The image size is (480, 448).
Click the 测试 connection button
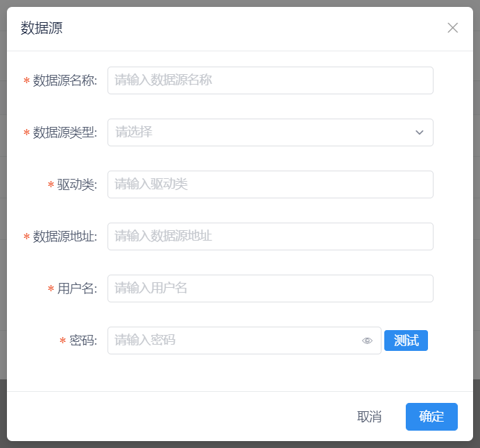coord(406,341)
